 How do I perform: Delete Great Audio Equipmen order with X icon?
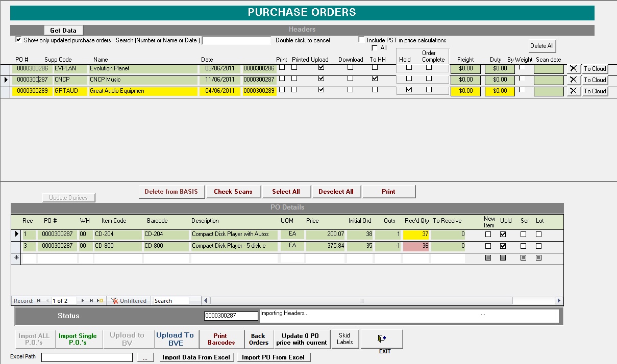573,91
